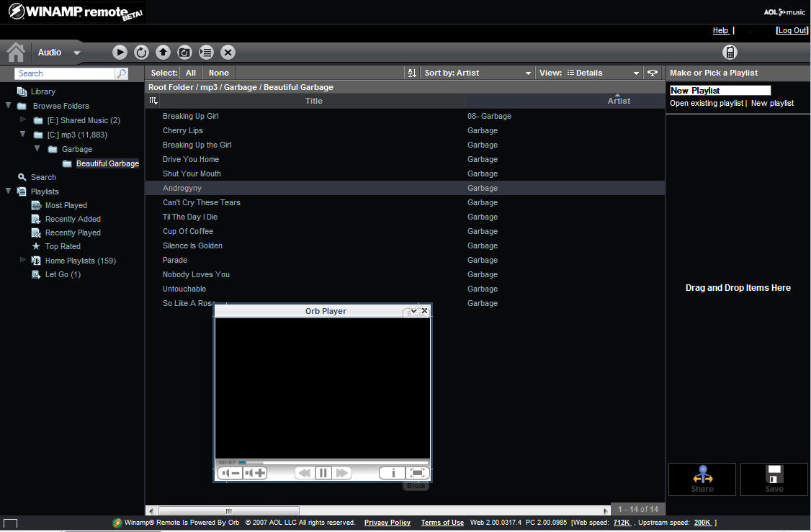Log Out of Winamp Remote
This screenshot has height=532, width=811.
click(792, 30)
